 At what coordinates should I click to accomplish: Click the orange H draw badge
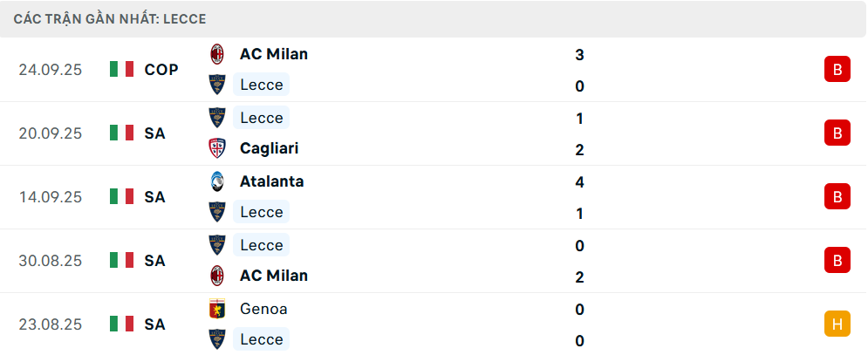point(837,324)
